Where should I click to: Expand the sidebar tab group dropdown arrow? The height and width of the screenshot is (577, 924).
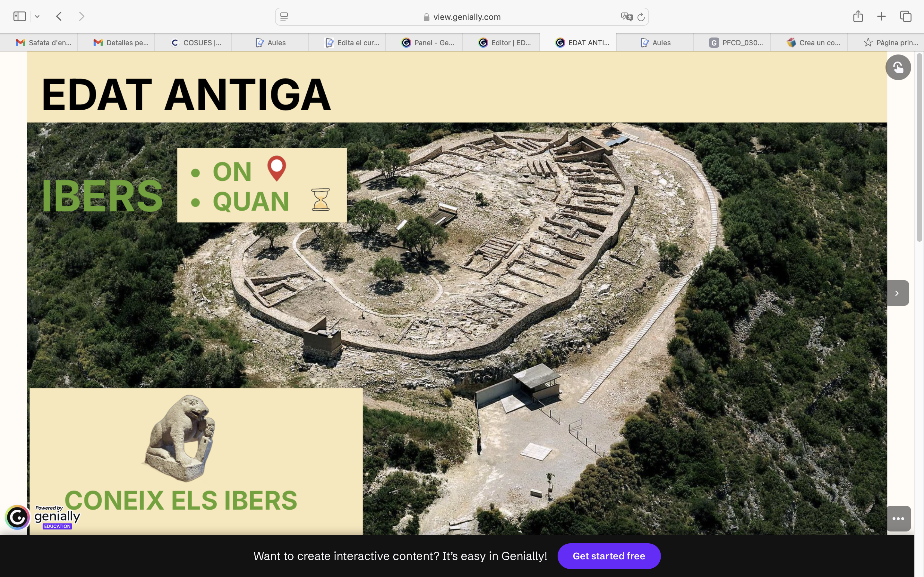[37, 16]
